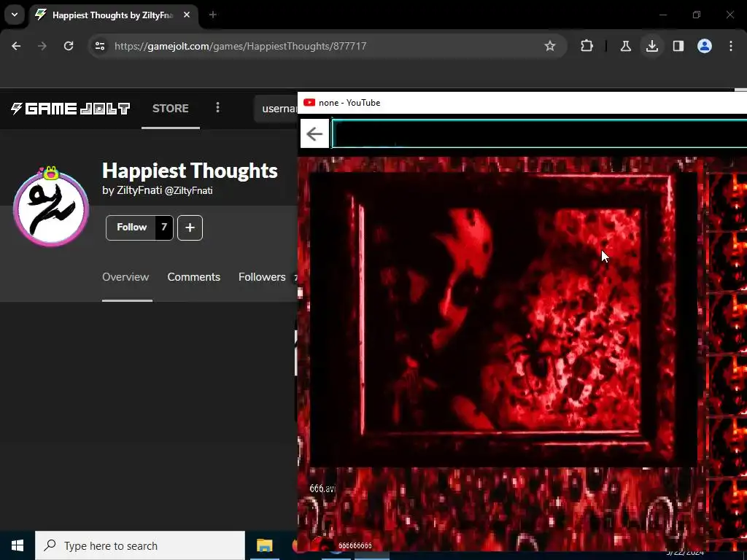Image resolution: width=747 pixels, height=560 pixels.
Task: Open a new browser tab
Action: coord(213,15)
